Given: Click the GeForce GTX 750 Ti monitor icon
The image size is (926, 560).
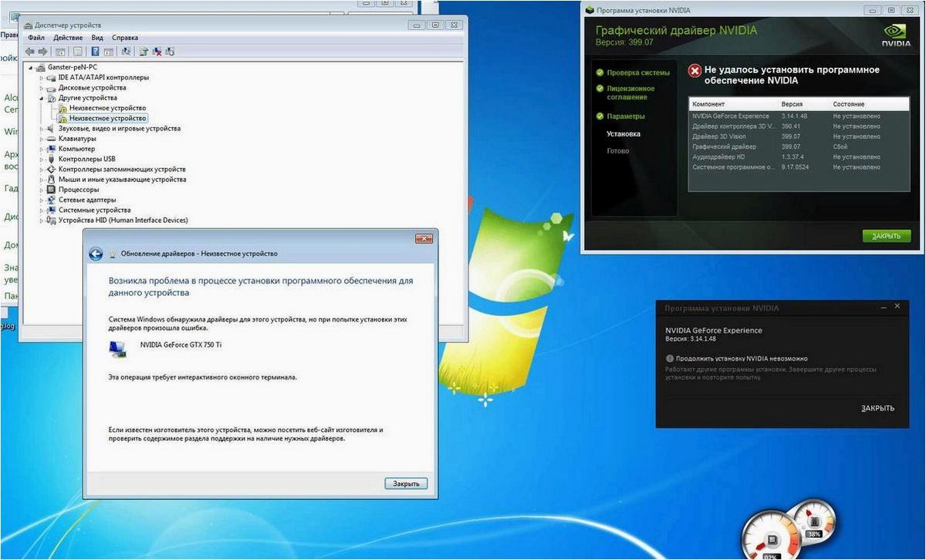Looking at the screenshot, I should tap(118, 348).
